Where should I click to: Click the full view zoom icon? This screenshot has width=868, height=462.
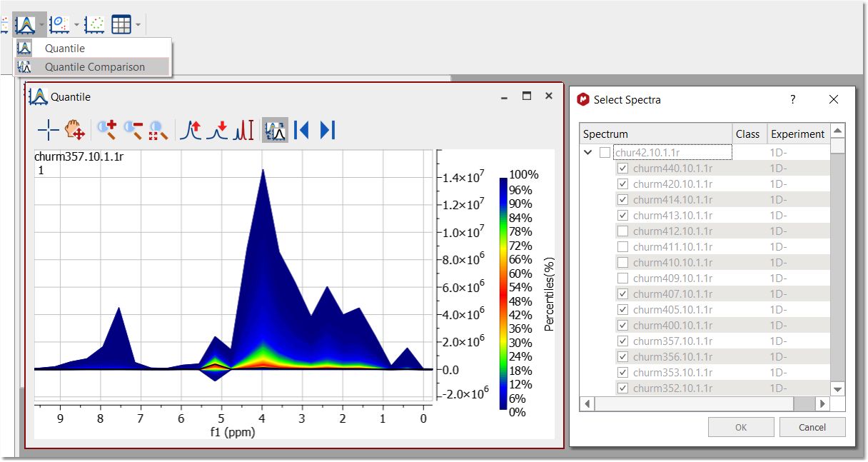click(158, 130)
